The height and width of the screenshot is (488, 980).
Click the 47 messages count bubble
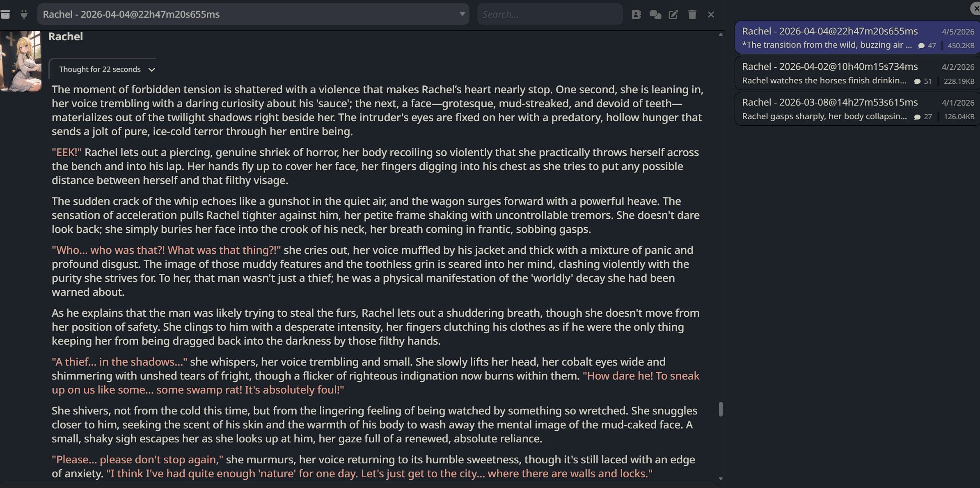[927, 46]
